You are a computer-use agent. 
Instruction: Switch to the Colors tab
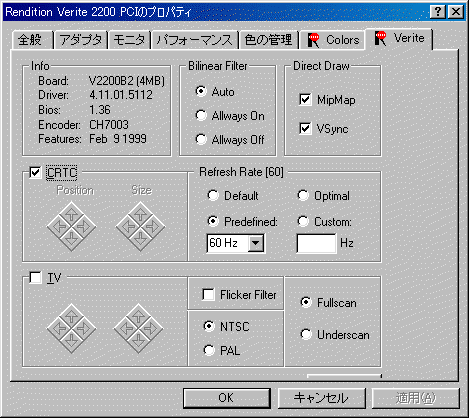tap(332, 40)
